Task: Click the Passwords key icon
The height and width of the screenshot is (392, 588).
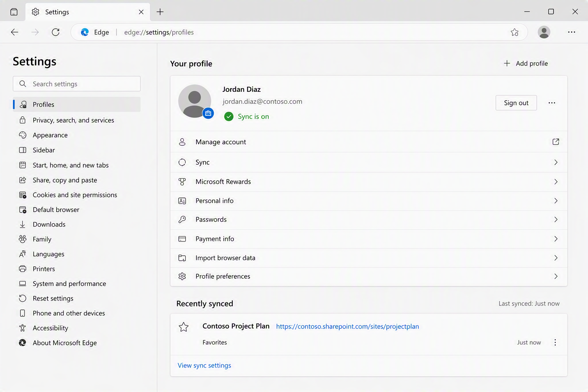Action: click(x=182, y=219)
